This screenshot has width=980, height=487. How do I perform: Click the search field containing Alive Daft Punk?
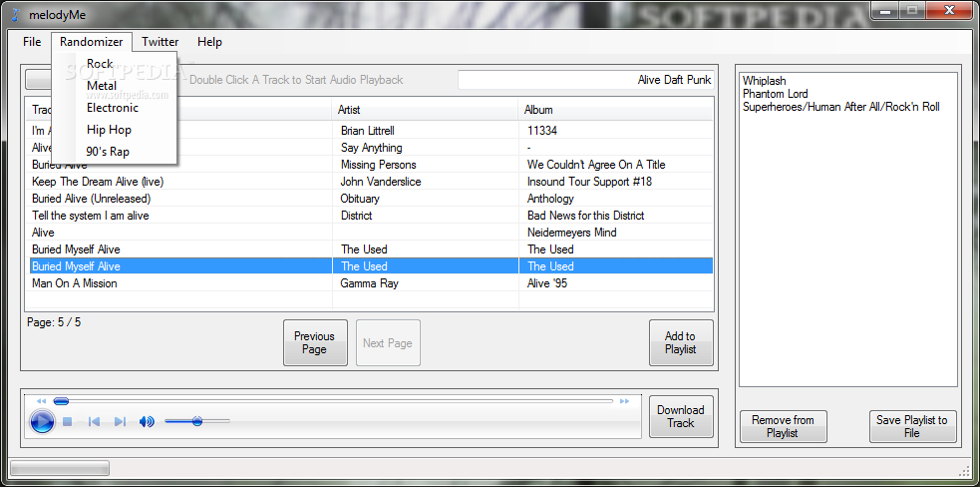(x=585, y=80)
